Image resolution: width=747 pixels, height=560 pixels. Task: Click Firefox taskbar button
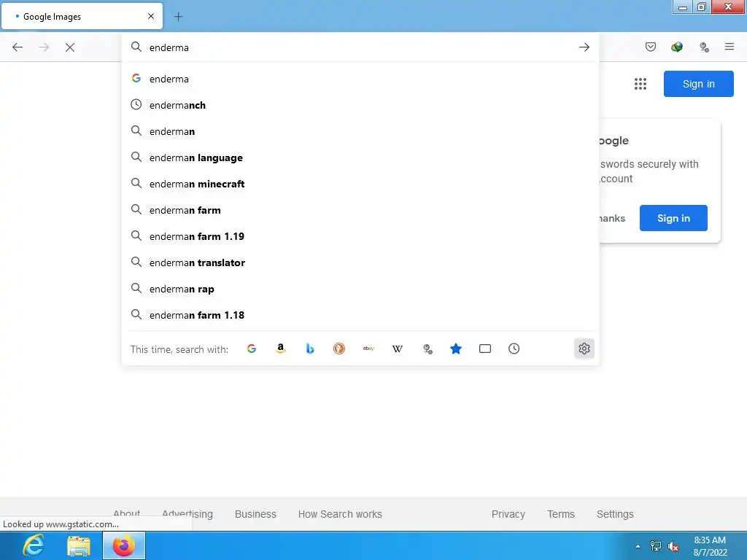[124, 545]
